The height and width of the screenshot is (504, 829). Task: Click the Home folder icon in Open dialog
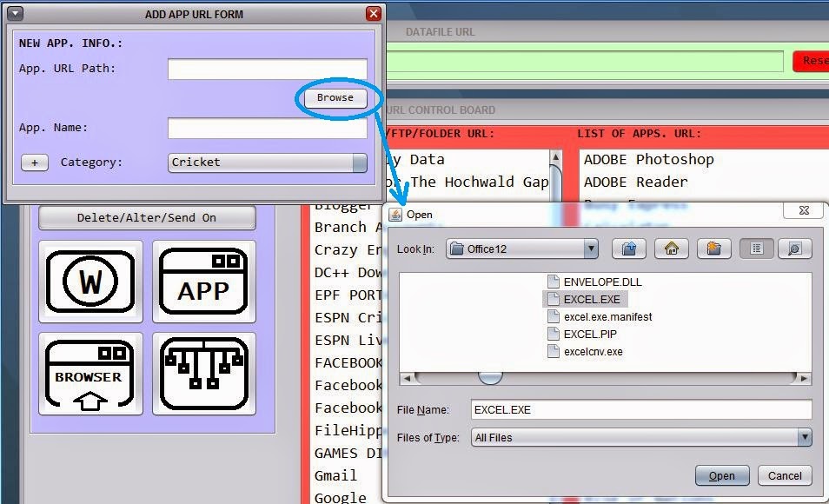(x=672, y=249)
